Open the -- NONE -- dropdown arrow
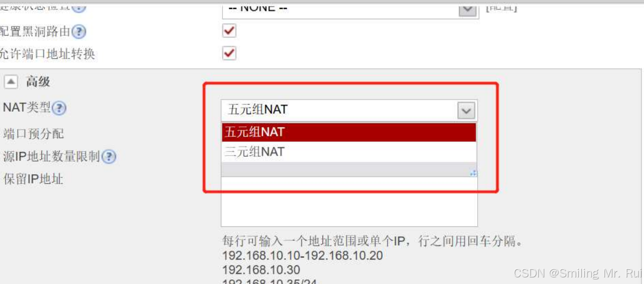This screenshot has height=284, width=644. [468, 9]
